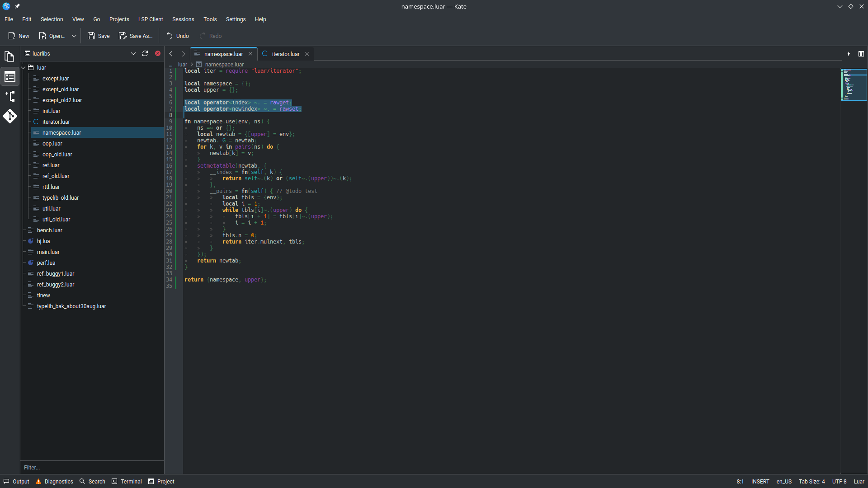
Task: Click the split view icon
Action: (861, 54)
